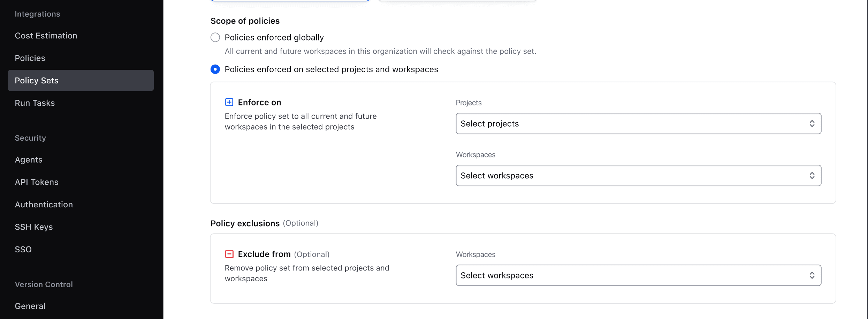Click the chevron on the exclusion workspaces dropdown
Viewport: 868px width, 319px height.
(x=812, y=275)
